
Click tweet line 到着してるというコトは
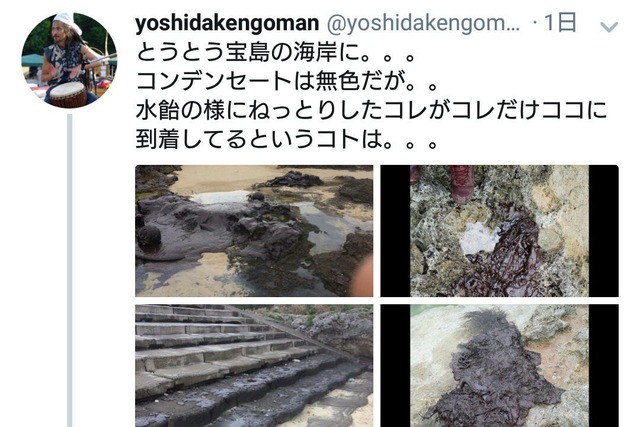(x=287, y=139)
